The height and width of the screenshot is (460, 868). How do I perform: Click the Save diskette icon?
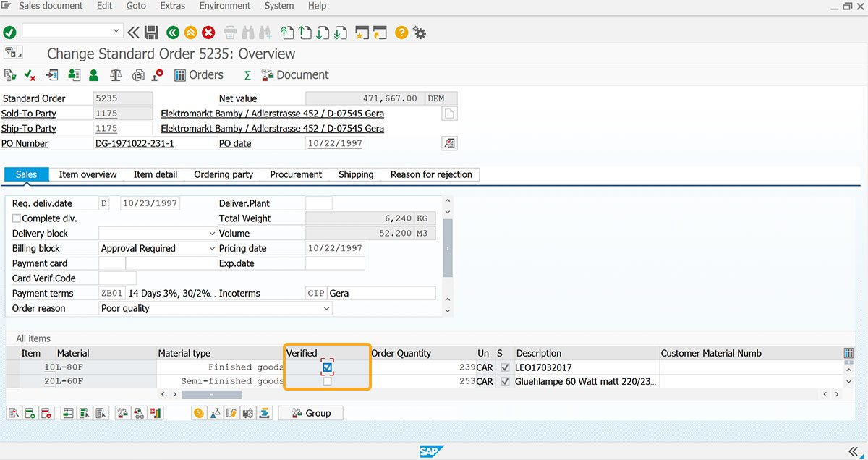151,32
